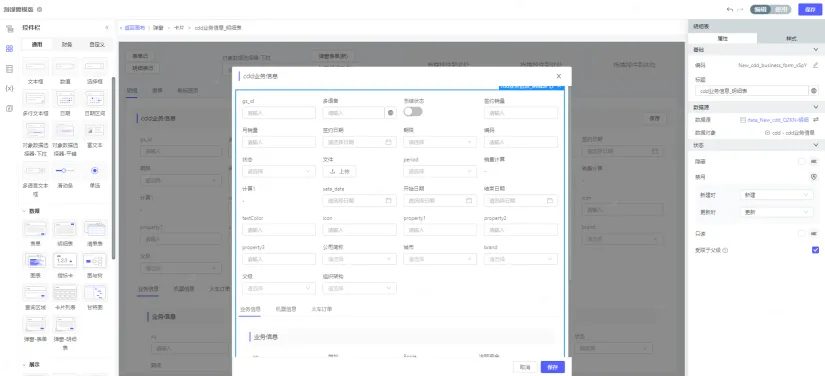The height and width of the screenshot is (376, 825).
Task: Open the 公司简称 dropdown in dialog
Action: click(360, 259)
